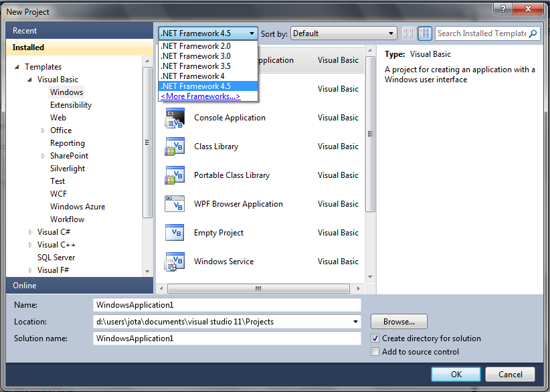Expand the SharePoint tree node
The width and height of the screenshot is (550, 392).
point(43,156)
